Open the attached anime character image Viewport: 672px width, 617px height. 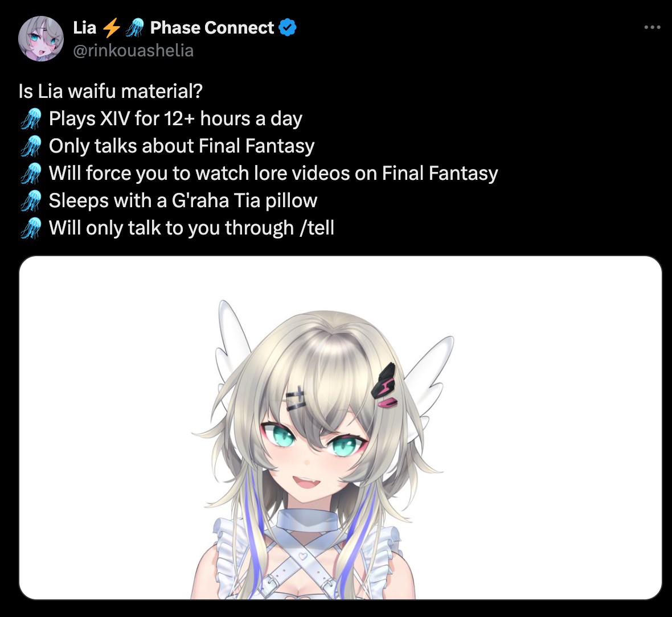point(341,427)
